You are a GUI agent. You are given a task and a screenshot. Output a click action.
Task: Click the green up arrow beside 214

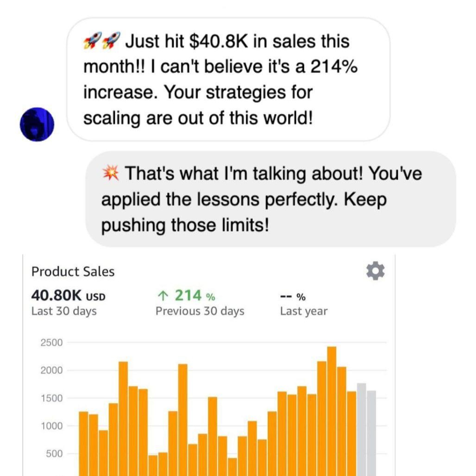tap(162, 295)
